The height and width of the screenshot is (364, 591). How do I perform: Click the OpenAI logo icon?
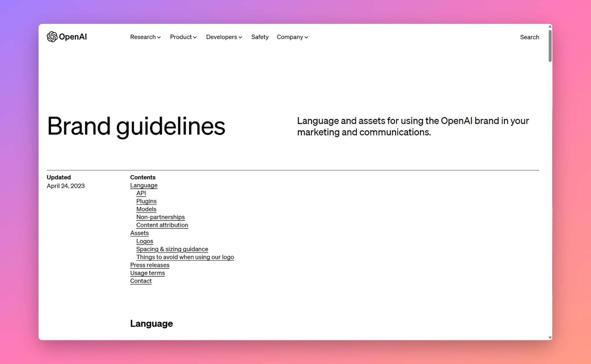pyautogui.click(x=52, y=37)
